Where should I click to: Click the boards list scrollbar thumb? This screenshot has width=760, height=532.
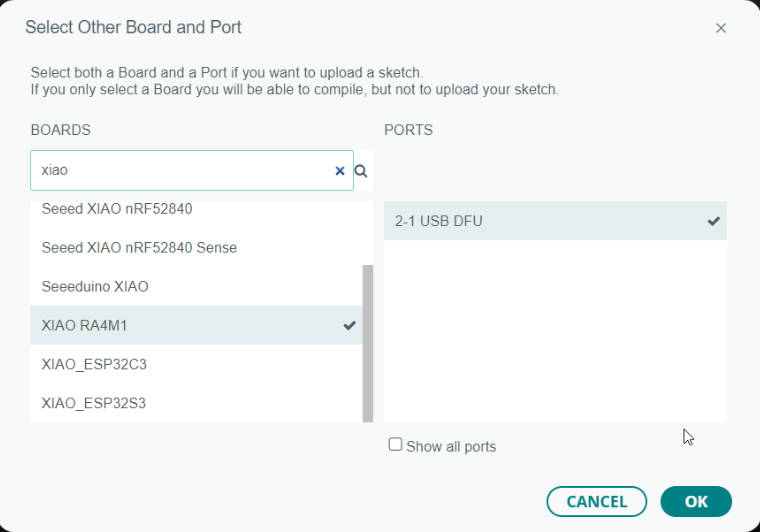[368, 344]
